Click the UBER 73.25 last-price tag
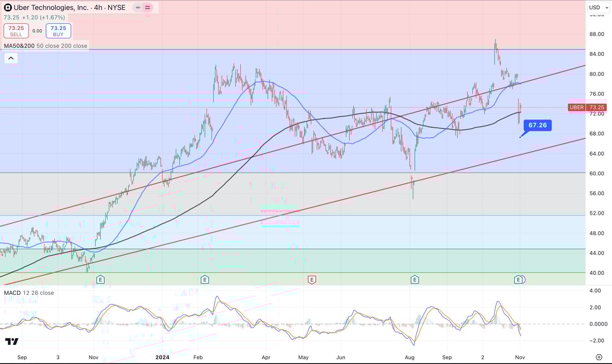This screenshot has width=612, height=364. coord(587,107)
